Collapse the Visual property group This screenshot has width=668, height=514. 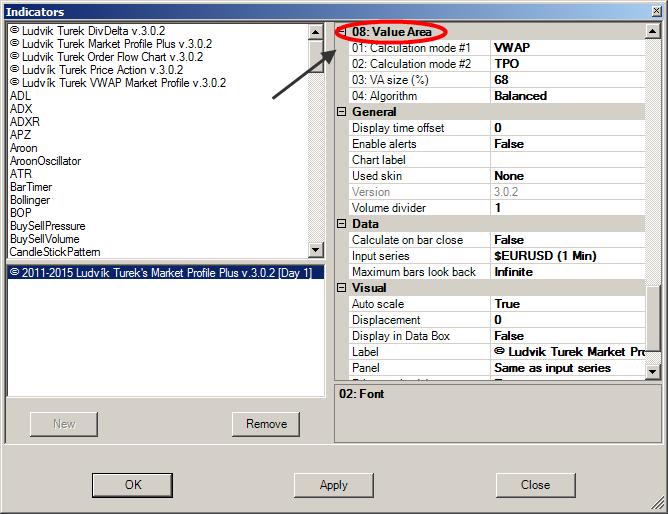click(341, 288)
